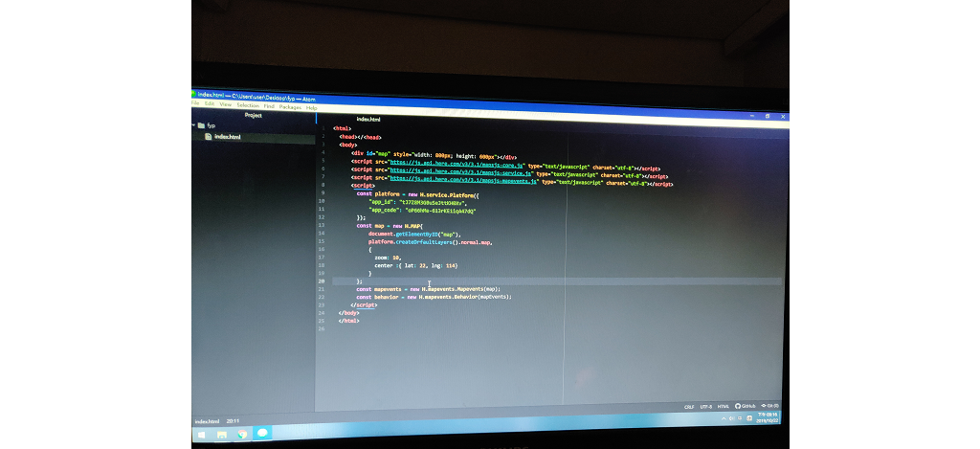Place cursor on the "app_id" line
Image resolution: width=980 pixels, height=449 pixels.
pyautogui.click(x=418, y=203)
